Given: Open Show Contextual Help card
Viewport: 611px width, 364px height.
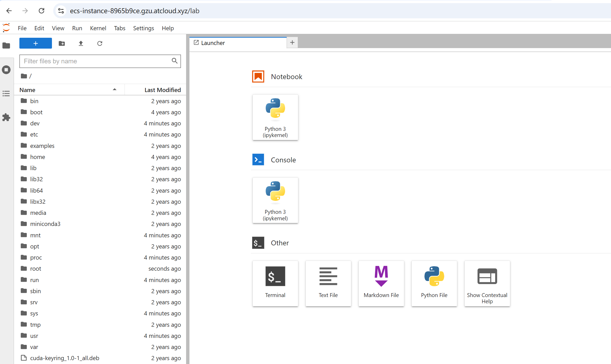Looking at the screenshot, I should tap(487, 283).
